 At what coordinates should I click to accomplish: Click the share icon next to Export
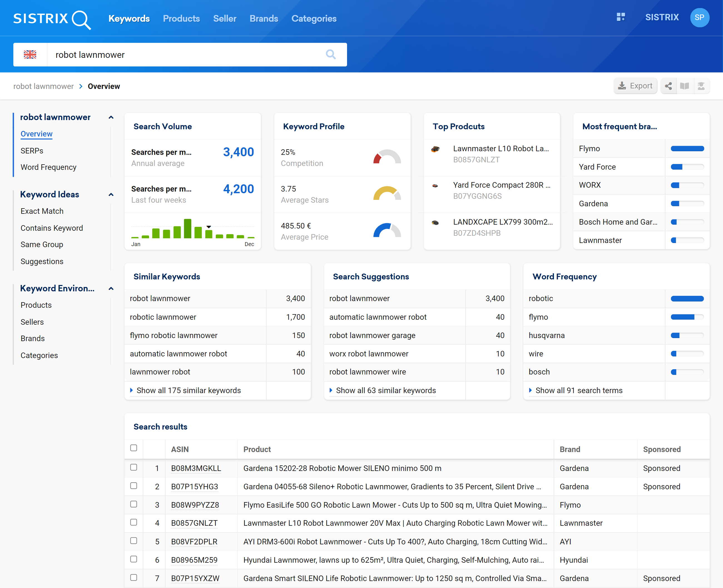coord(668,86)
